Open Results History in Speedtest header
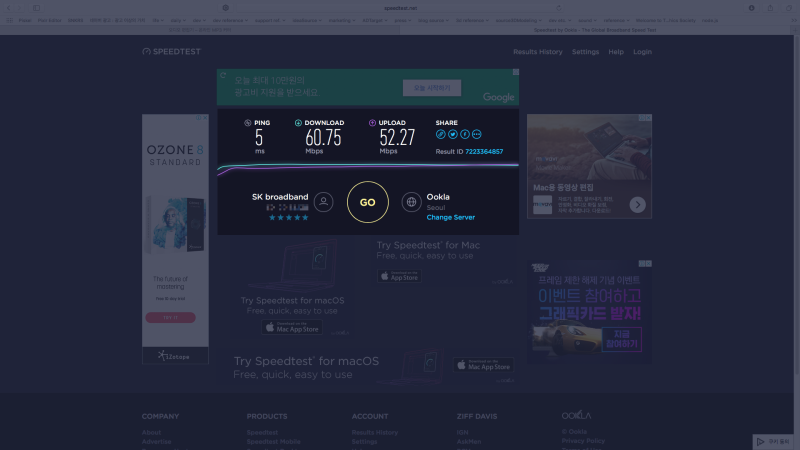Viewport: 800px width, 450px height. click(x=538, y=52)
